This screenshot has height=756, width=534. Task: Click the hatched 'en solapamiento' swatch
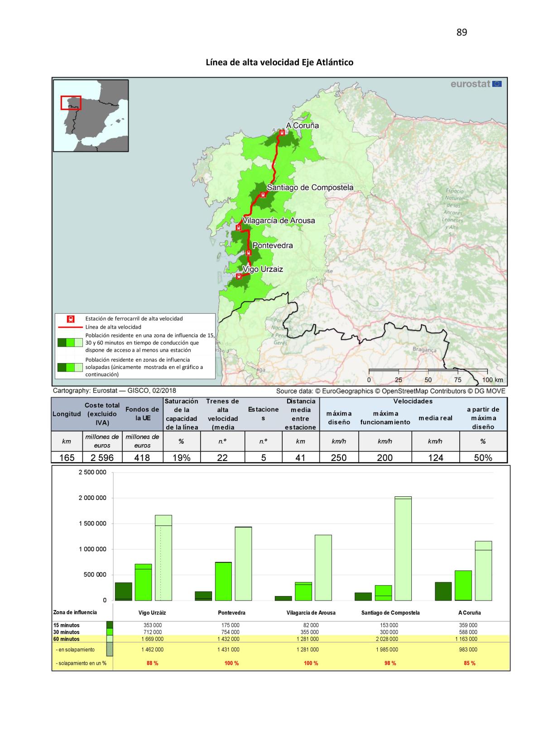point(109,649)
